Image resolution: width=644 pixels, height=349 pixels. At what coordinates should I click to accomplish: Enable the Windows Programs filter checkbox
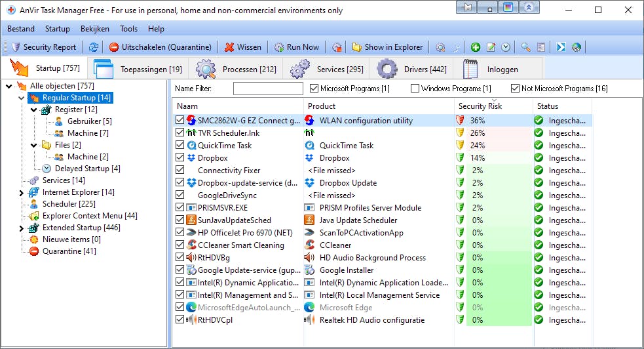point(415,89)
